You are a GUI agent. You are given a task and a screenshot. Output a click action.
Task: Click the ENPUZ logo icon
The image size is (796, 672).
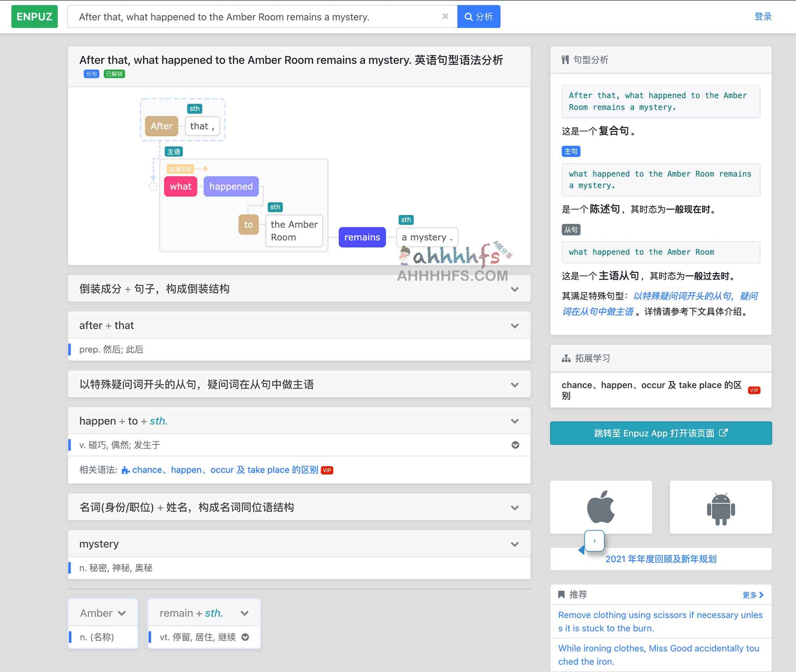pyautogui.click(x=35, y=16)
